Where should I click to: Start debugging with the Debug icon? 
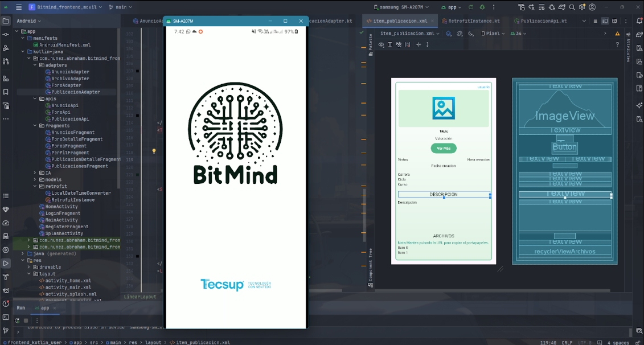tap(482, 7)
